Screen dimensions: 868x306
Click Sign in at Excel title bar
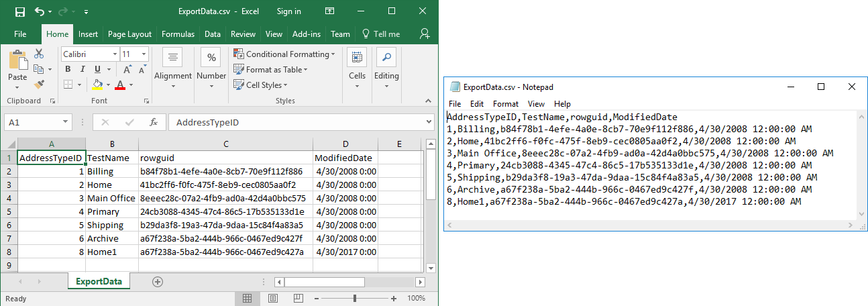[288, 11]
